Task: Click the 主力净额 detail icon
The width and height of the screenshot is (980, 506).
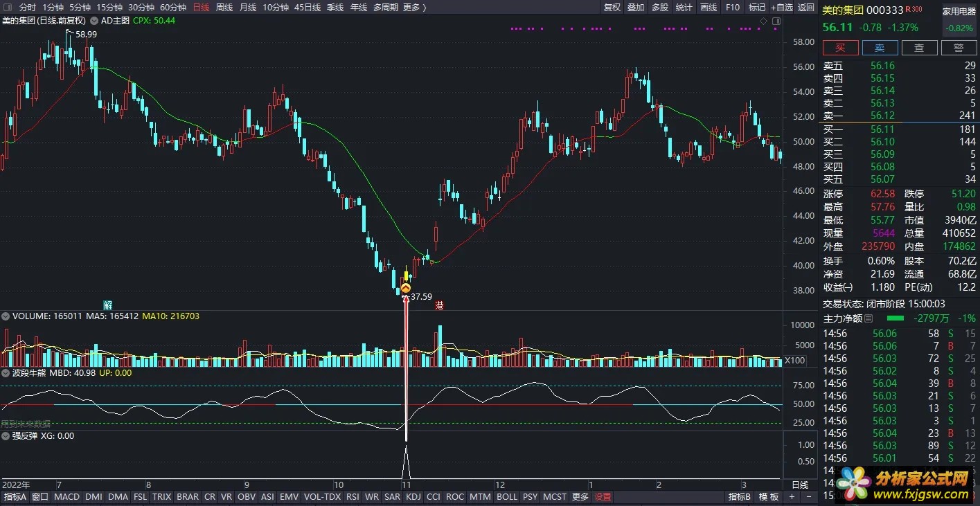Action: (868, 318)
